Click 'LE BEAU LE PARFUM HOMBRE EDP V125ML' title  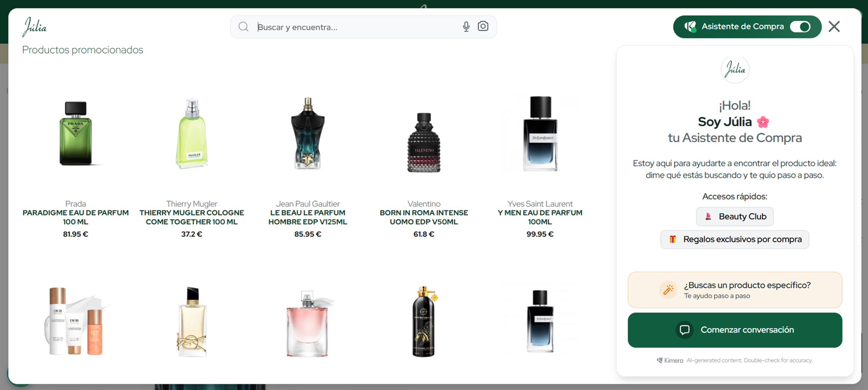click(308, 217)
